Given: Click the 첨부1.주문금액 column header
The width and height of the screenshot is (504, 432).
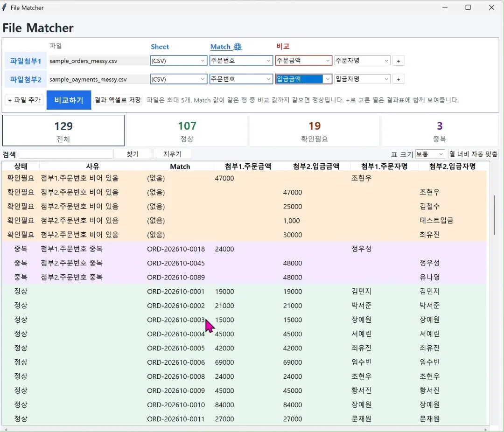Looking at the screenshot, I should tap(248, 166).
